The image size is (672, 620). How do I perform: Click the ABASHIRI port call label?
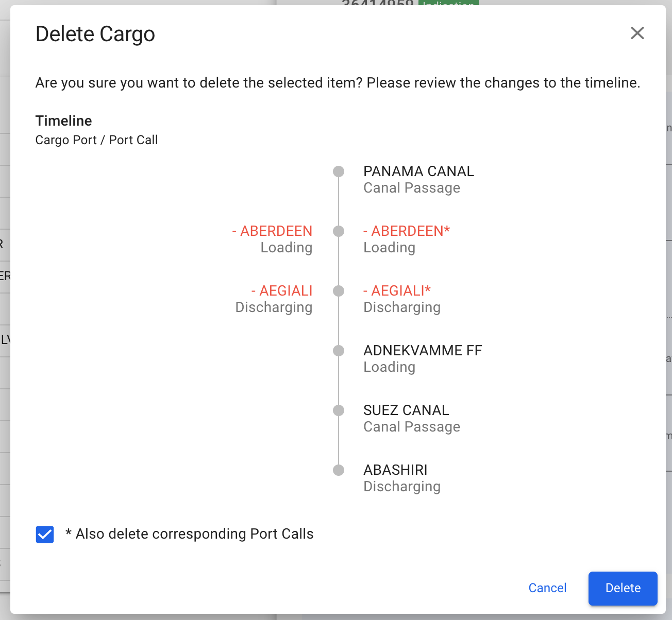(x=395, y=470)
